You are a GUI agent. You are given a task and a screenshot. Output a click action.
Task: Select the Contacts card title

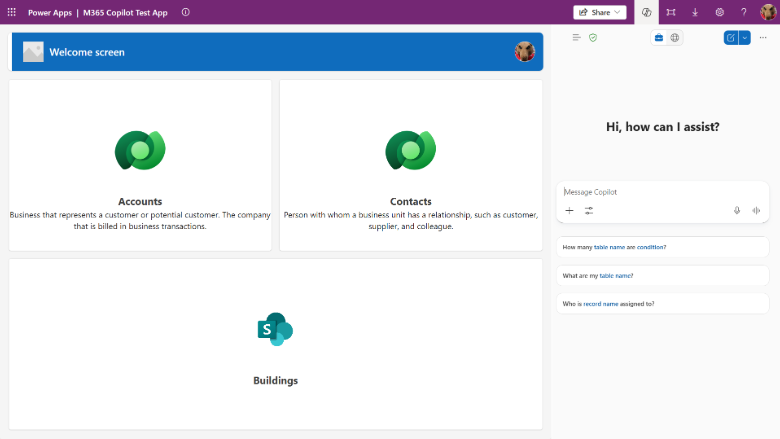(410, 201)
